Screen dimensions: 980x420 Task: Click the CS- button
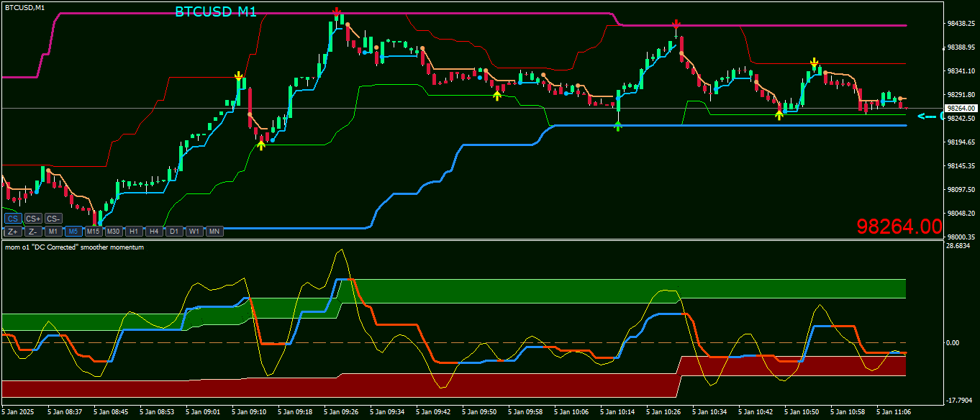pyautogui.click(x=53, y=219)
